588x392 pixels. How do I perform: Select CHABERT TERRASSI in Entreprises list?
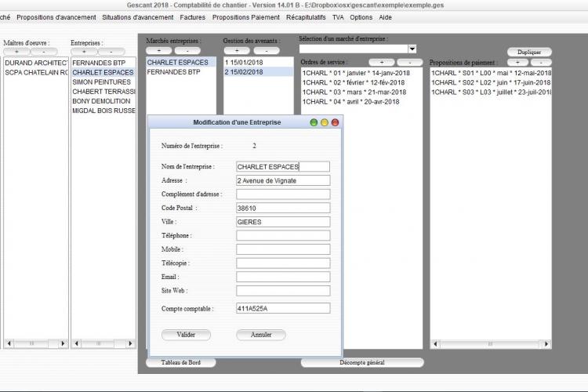pos(103,92)
